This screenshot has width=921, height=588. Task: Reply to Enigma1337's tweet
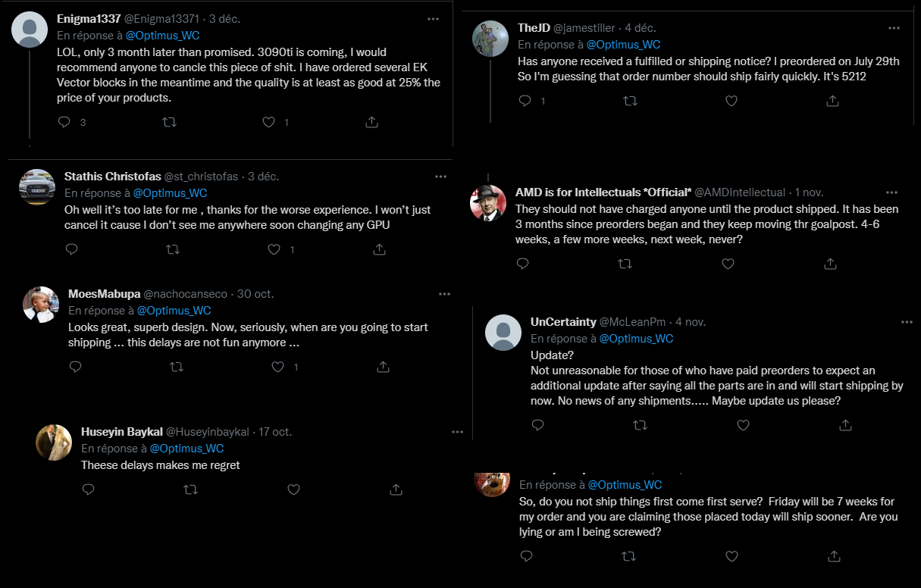pos(64,121)
